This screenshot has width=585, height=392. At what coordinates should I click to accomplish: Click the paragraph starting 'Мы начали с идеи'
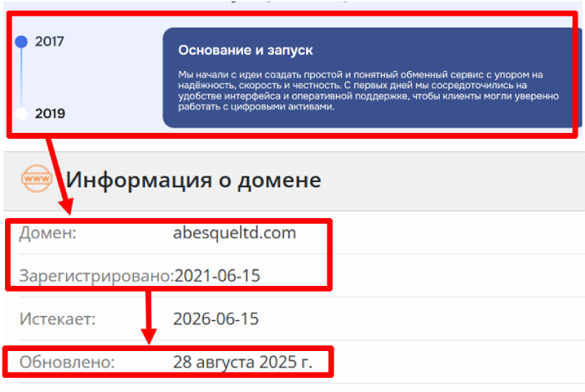(369, 90)
